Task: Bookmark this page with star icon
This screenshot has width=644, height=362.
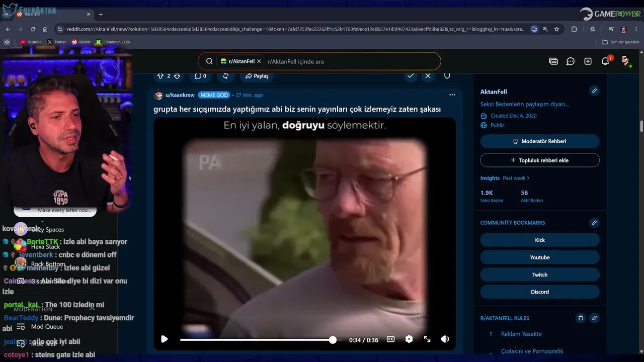Action: pyautogui.click(x=556, y=29)
